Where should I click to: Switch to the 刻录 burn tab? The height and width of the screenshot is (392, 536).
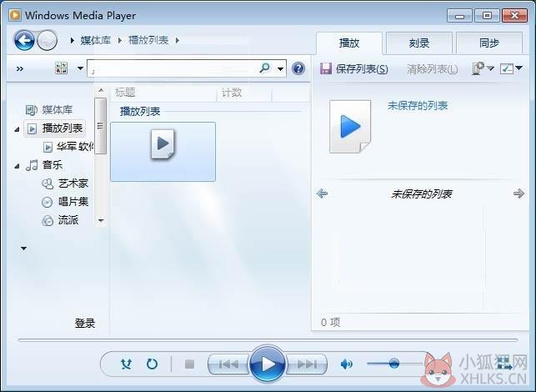[x=419, y=43]
